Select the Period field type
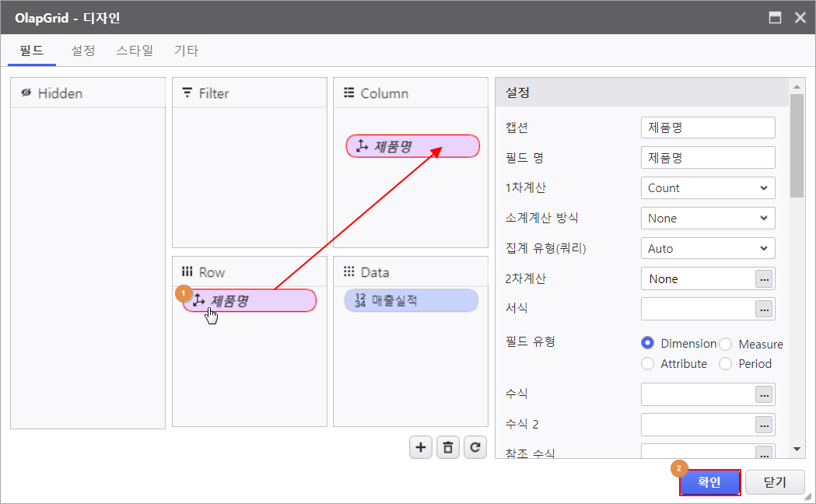Screen dimensions: 816x504 pyautogui.click(x=726, y=363)
